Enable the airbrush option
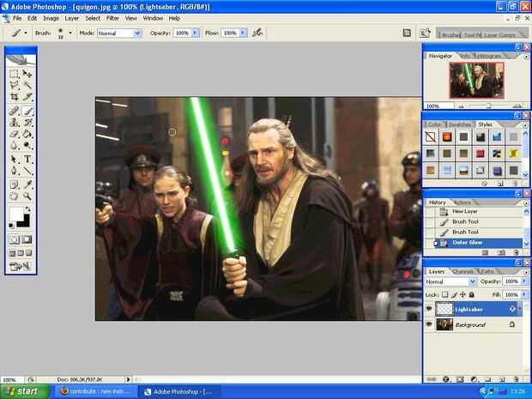 [x=257, y=33]
